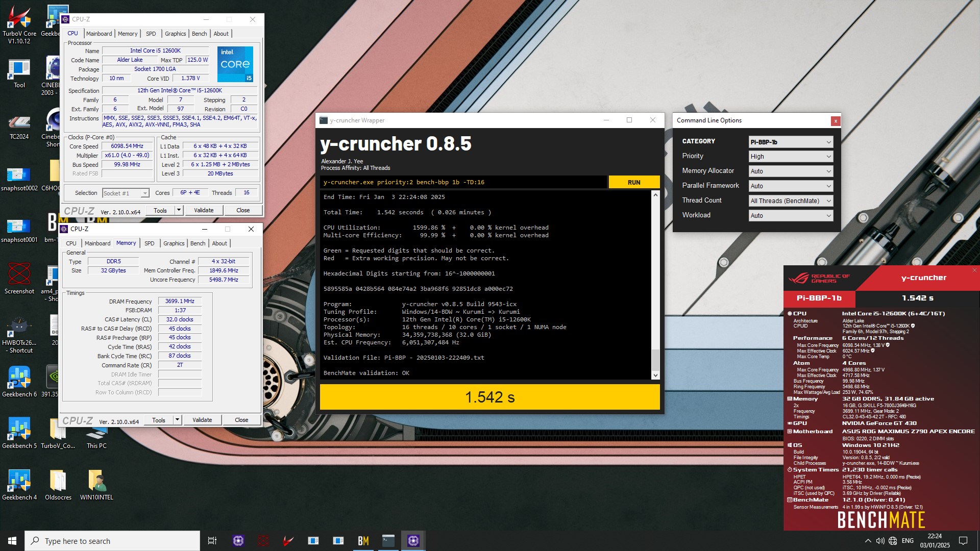Click Validate in the lower CPU-Z window
Viewport: 980px width, 551px height.
(x=202, y=420)
